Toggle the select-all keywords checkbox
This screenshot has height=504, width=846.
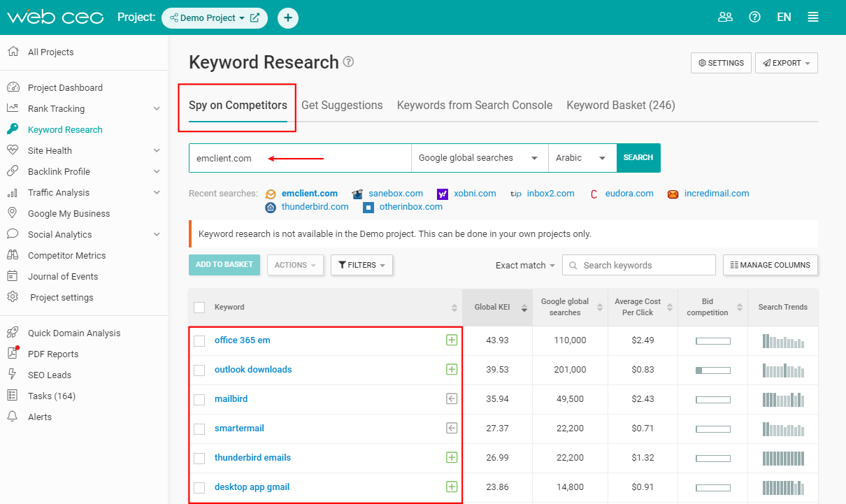199,308
